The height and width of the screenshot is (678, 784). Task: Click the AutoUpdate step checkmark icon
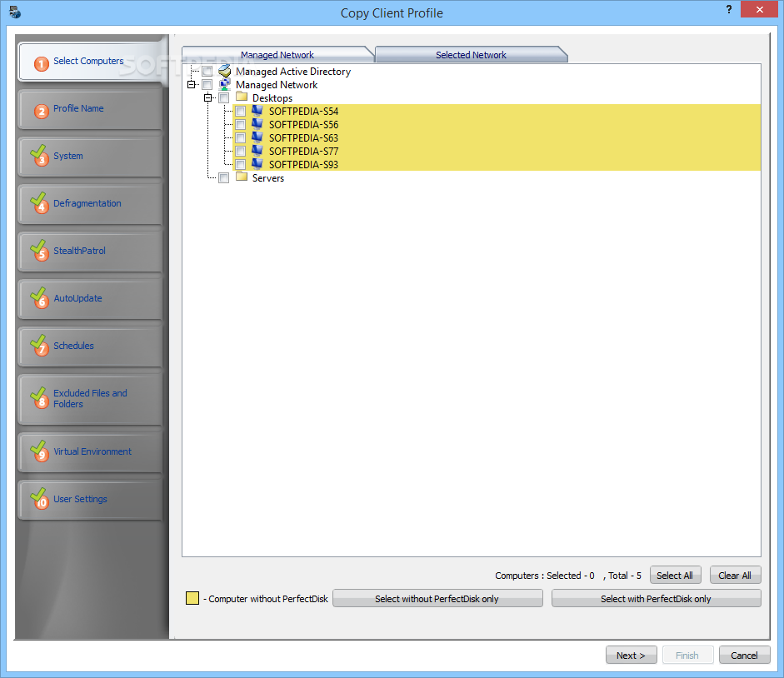(39, 298)
